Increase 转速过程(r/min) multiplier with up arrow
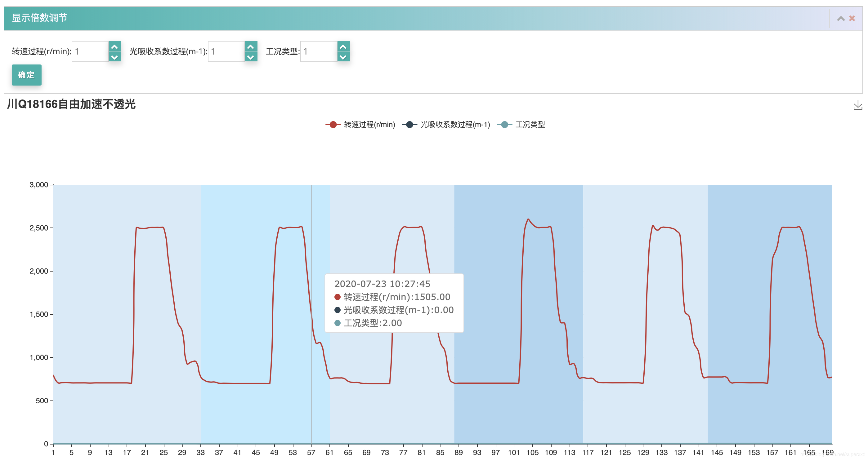Viewport: 868px width, 460px height. coord(114,46)
